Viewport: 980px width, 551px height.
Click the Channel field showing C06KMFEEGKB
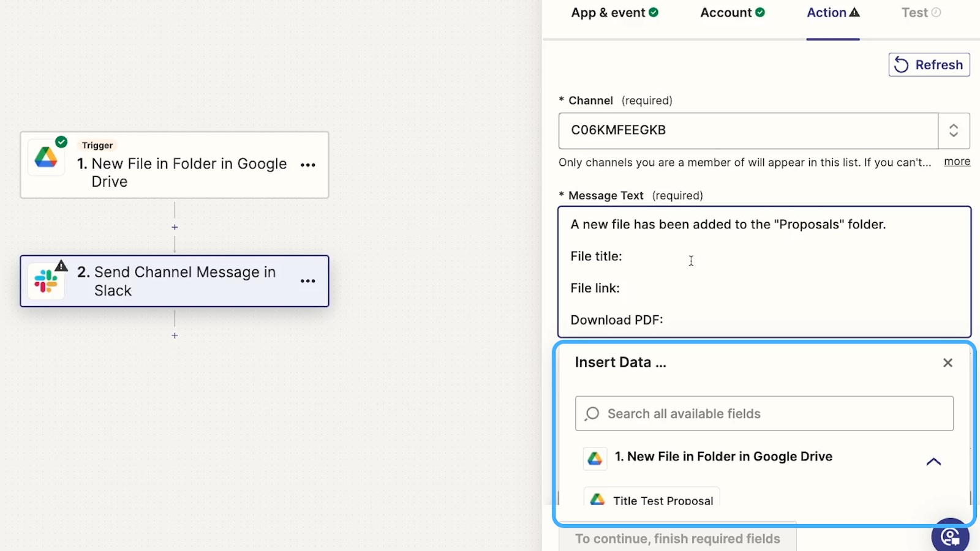[748, 130]
